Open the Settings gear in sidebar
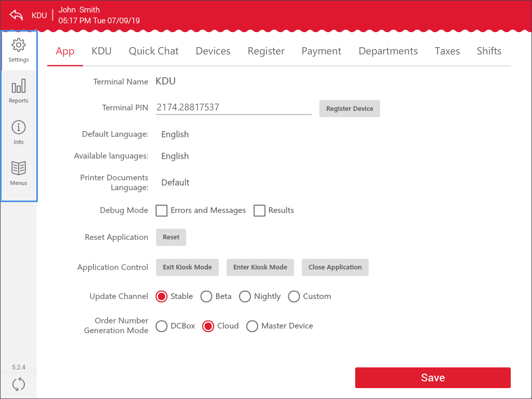This screenshot has height=399, width=532. pos(19,46)
